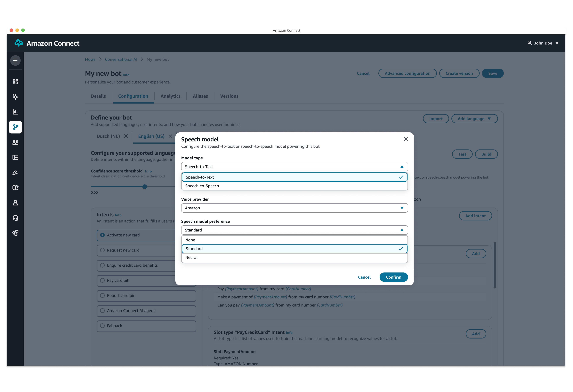Switch to the Analytics tab
573x392 pixels.
click(170, 96)
